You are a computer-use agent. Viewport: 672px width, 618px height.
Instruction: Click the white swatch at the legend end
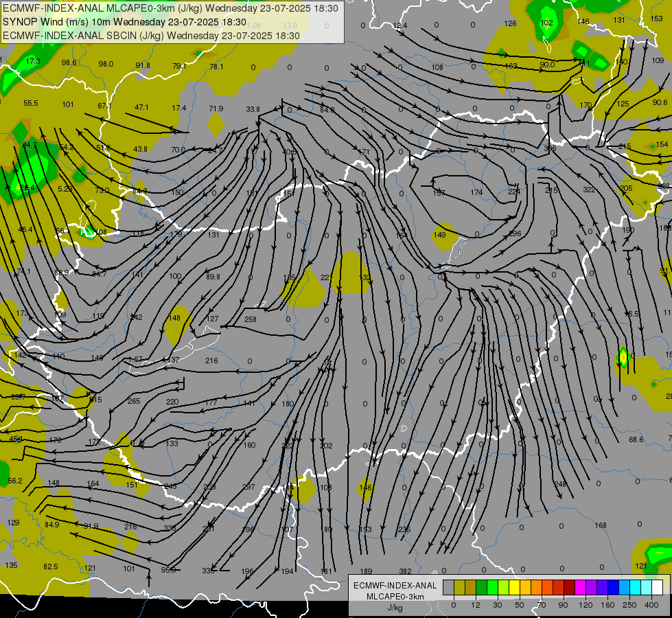click(657, 588)
